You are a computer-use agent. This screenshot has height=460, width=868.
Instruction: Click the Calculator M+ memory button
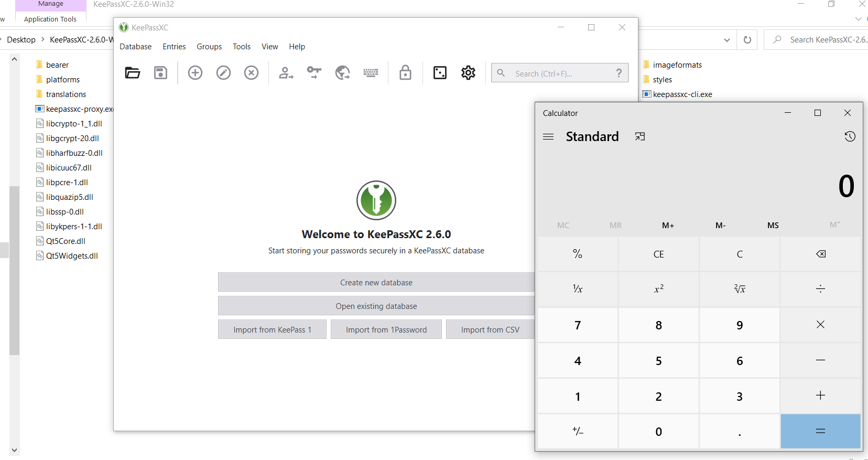(668, 225)
